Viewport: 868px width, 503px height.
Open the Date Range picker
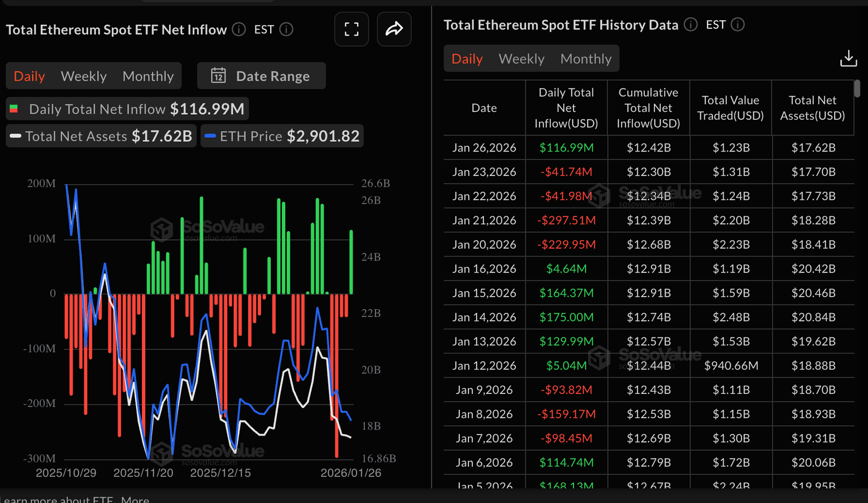click(x=262, y=76)
